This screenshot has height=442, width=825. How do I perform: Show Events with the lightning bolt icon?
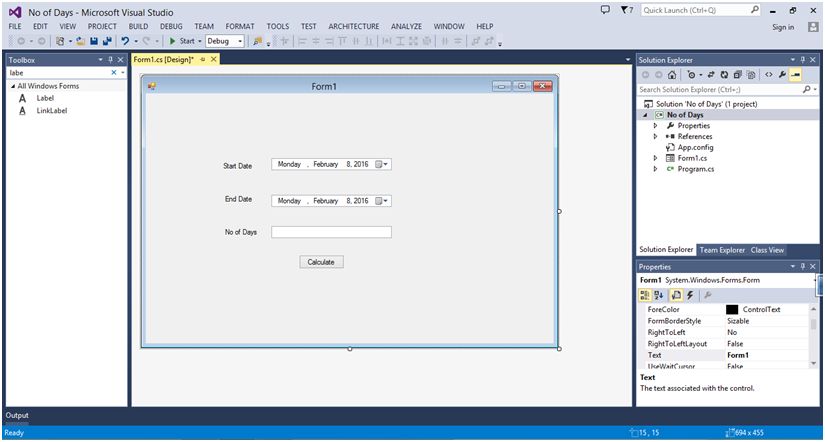point(690,296)
